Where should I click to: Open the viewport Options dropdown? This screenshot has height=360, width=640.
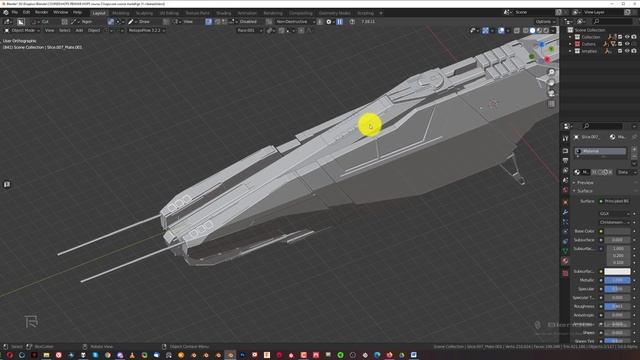(545, 21)
